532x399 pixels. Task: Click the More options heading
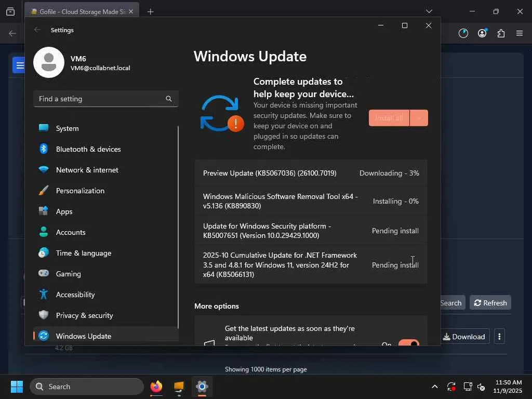(x=217, y=306)
